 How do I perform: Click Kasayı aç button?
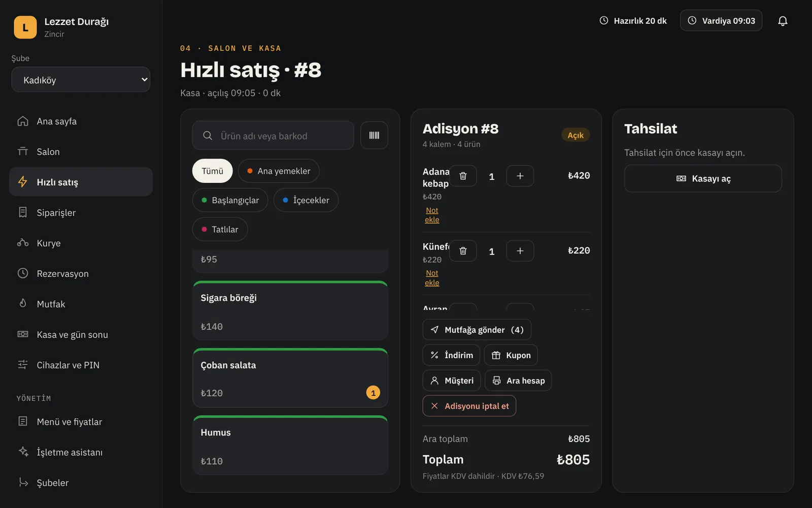[x=703, y=178]
